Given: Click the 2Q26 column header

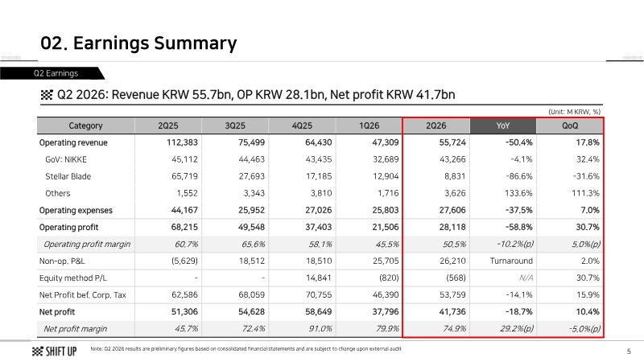Looking at the screenshot, I should tap(436, 125).
